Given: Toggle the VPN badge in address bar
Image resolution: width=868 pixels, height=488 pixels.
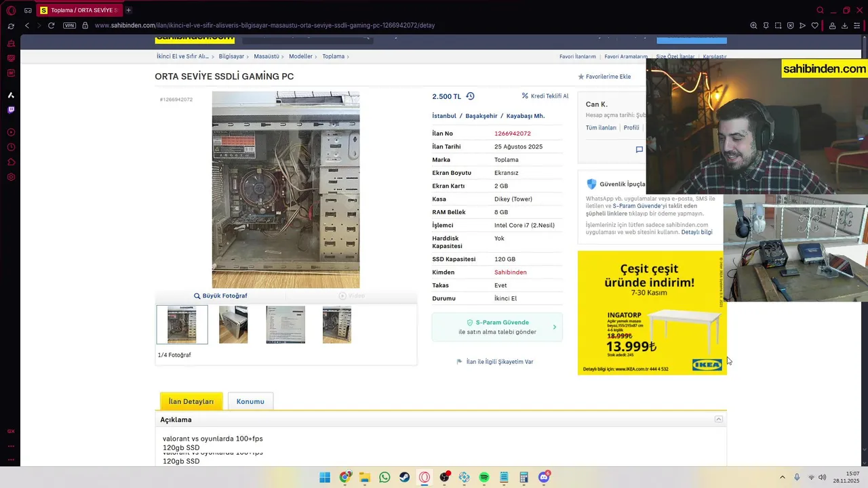Looking at the screenshot, I should (x=69, y=26).
